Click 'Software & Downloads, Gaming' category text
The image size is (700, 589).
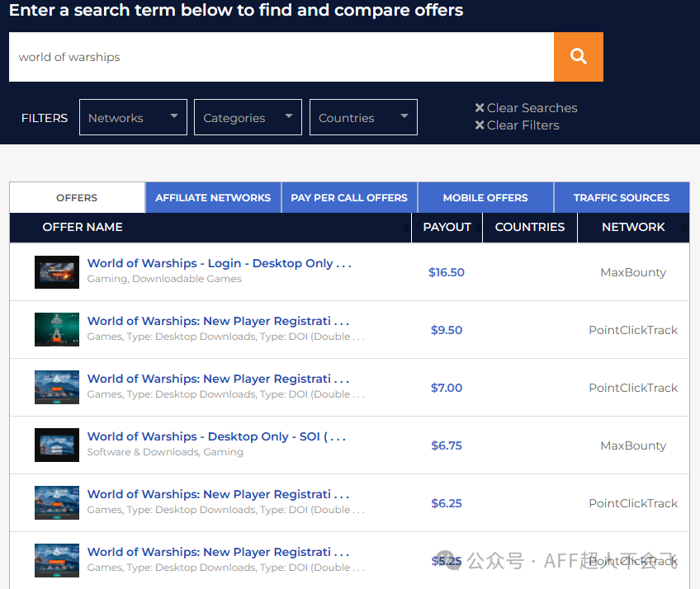(x=165, y=451)
